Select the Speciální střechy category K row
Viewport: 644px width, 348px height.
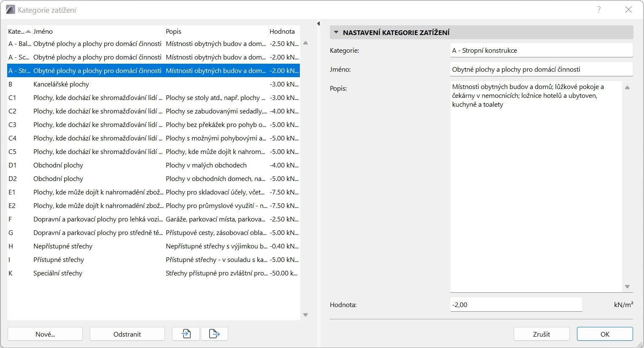coord(58,273)
